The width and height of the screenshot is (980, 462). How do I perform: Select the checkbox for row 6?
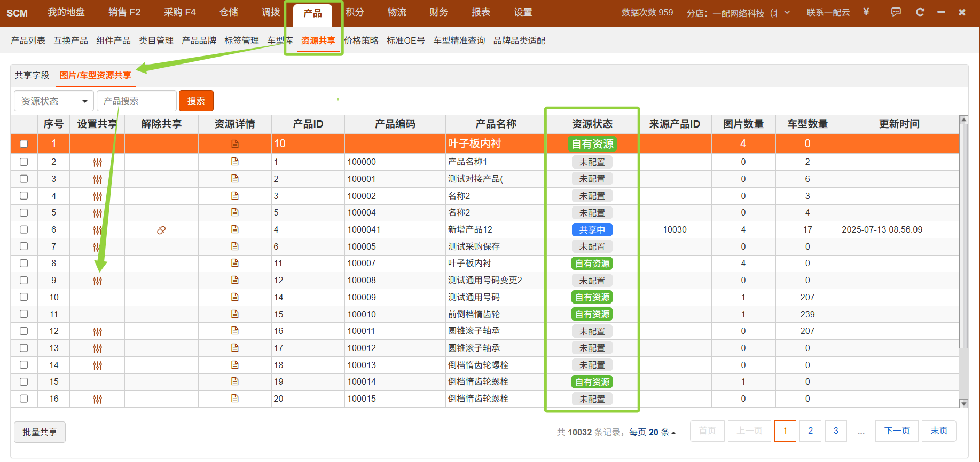pos(23,229)
